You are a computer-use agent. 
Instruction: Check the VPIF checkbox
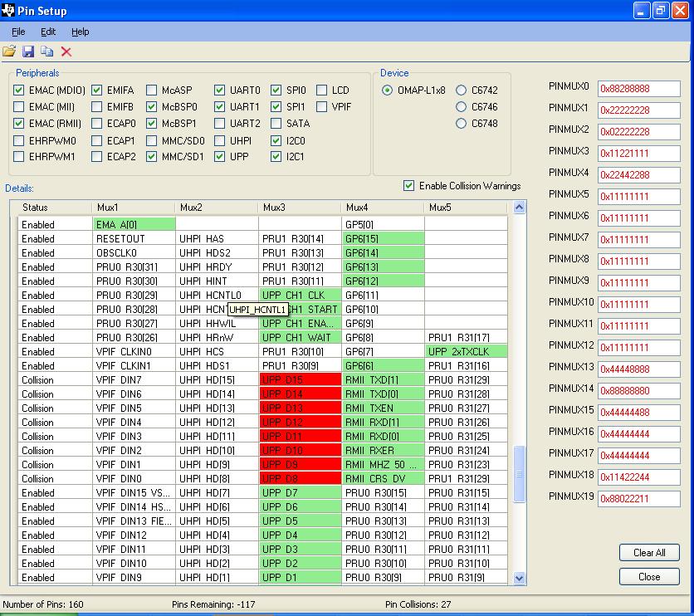point(322,106)
